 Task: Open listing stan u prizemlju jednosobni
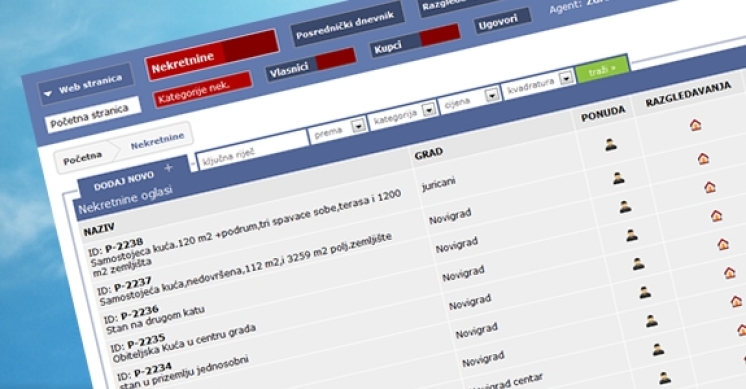184,371
